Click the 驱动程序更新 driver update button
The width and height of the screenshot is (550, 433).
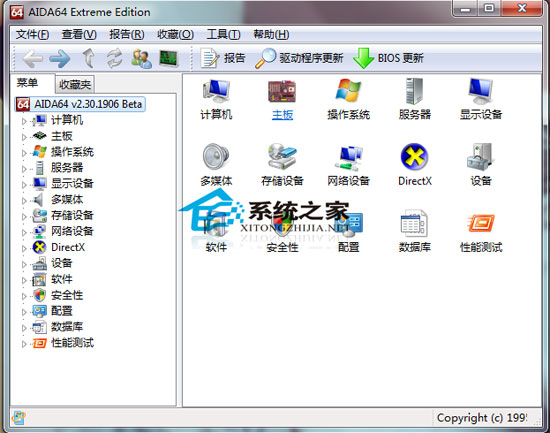point(299,58)
